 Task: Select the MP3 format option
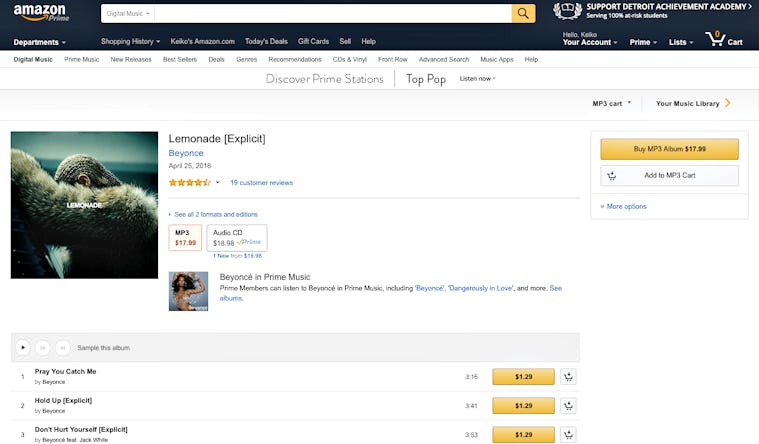point(185,237)
